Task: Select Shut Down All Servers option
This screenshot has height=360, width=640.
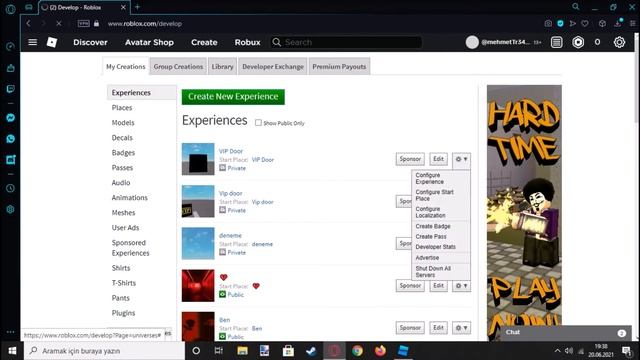Action: [x=440, y=272]
